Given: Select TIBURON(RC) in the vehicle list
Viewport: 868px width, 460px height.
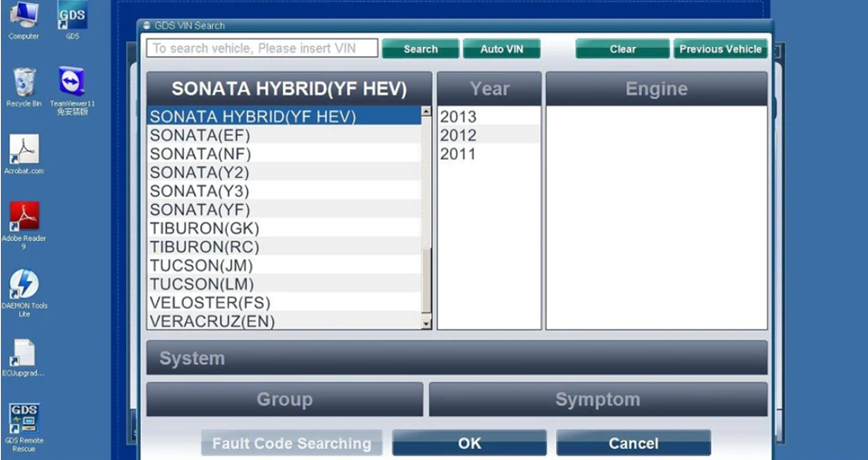Looking at the screenshot, I should tap(284, 247).
